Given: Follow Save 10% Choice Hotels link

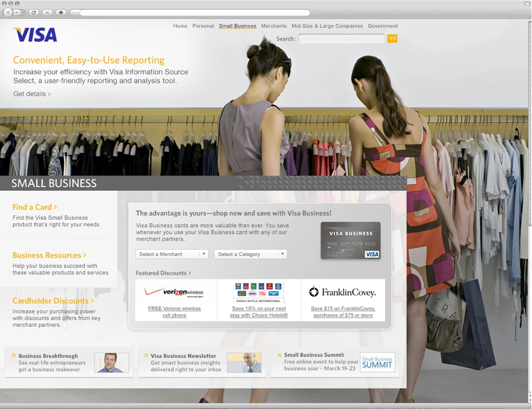Looking at the screenshot, I should coord(259,312).
